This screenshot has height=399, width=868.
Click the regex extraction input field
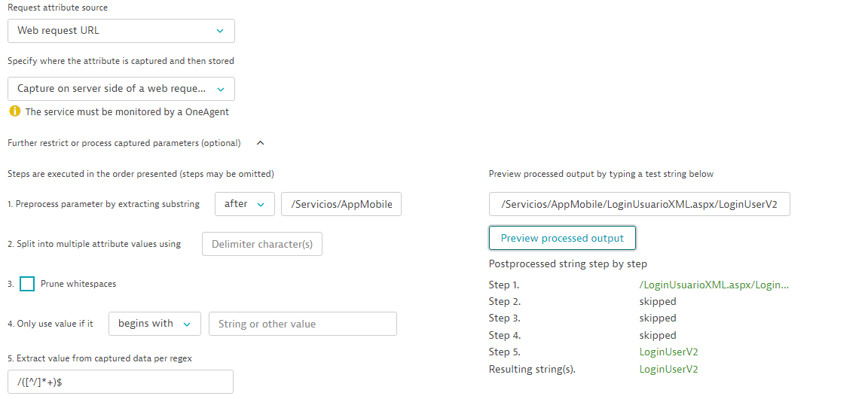121,382
